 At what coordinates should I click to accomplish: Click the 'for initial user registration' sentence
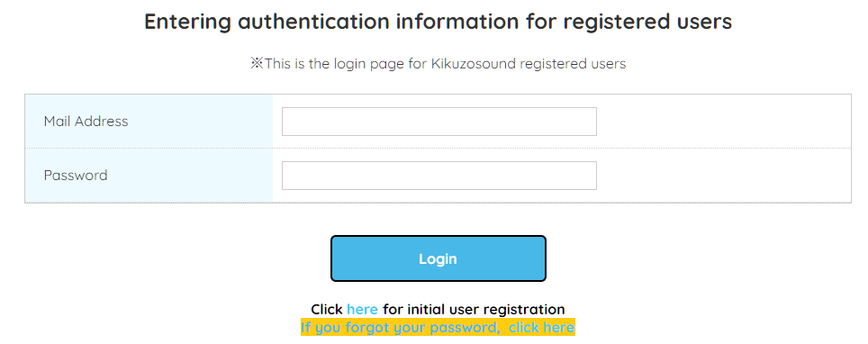474,309
